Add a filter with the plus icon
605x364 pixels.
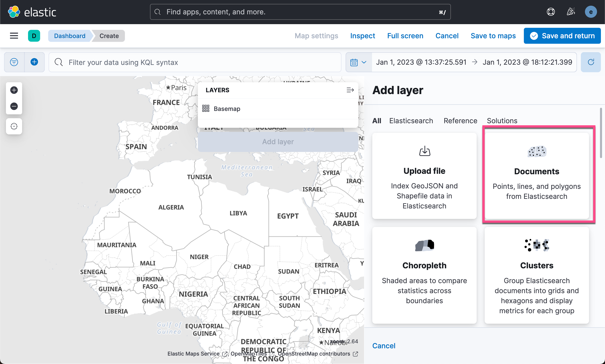click(34, 62)
